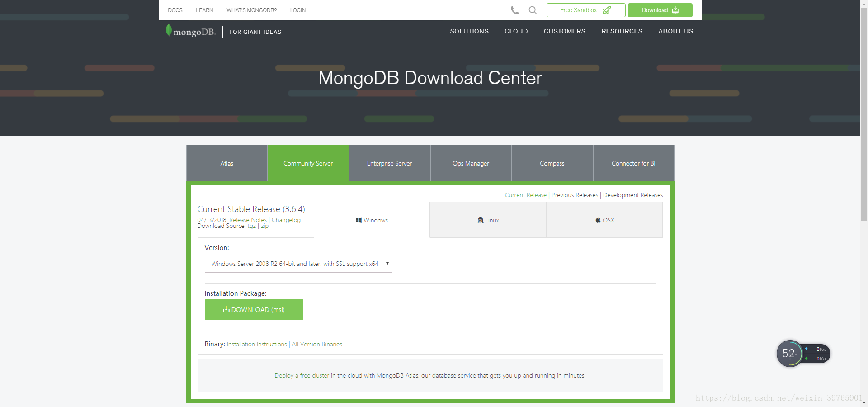Click the page vertical scrollbar thumb
868x407 pixels.
point(864,114)
